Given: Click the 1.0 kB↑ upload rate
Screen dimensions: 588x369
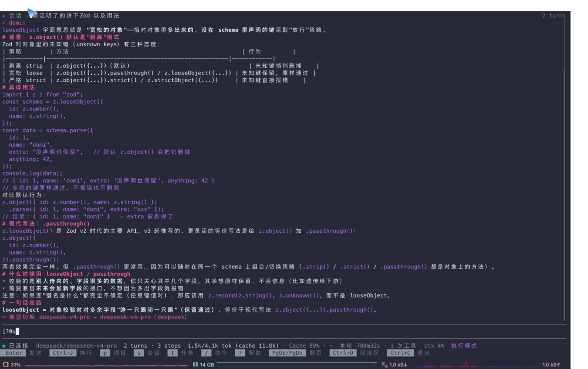Looking at the screenshot, I should (x=551, y=365).
